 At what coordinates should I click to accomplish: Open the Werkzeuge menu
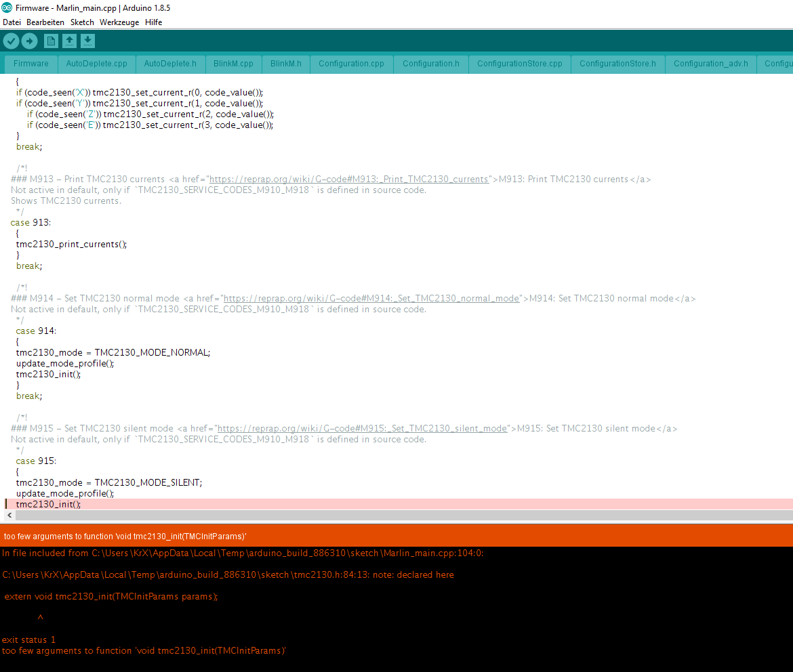pos(119,22)
